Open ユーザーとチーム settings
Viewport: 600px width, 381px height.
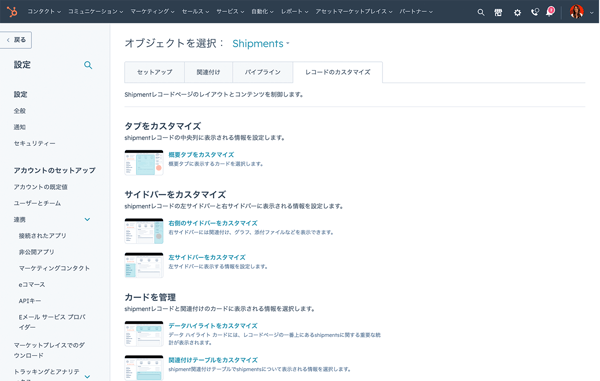click(x=37, y=203)
